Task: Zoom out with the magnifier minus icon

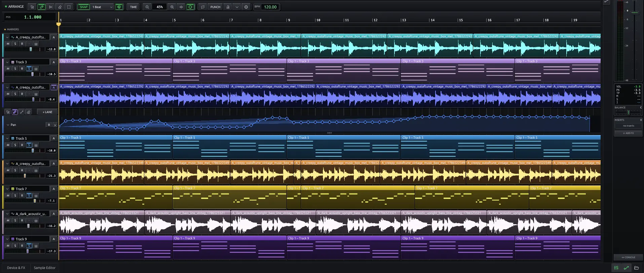Action: (147, 7)
